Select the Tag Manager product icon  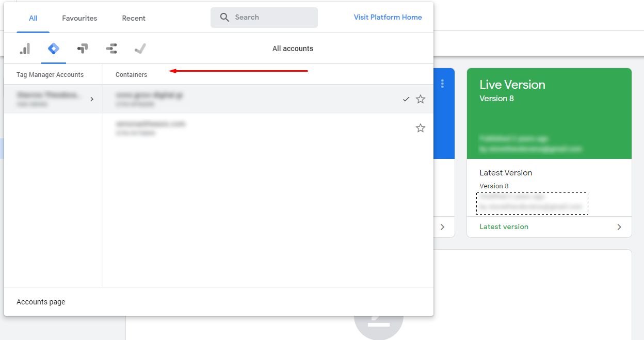click(x=54, y=48)
